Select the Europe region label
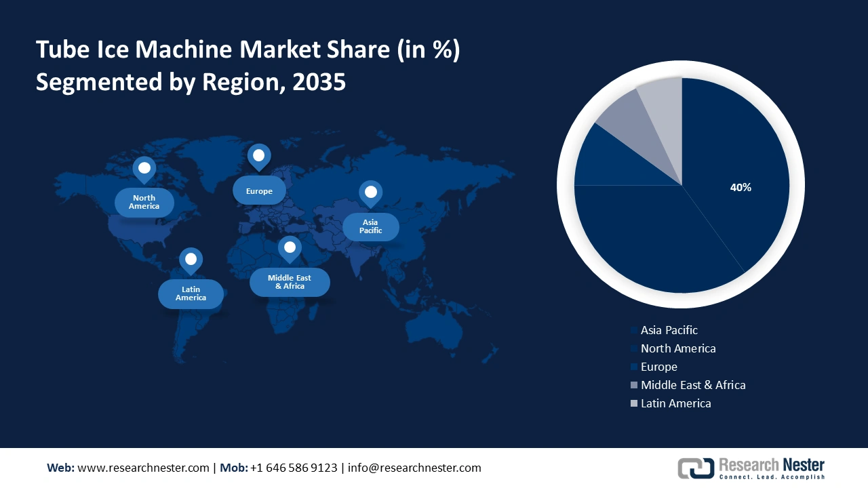868x488 pixels. [259, 191]
